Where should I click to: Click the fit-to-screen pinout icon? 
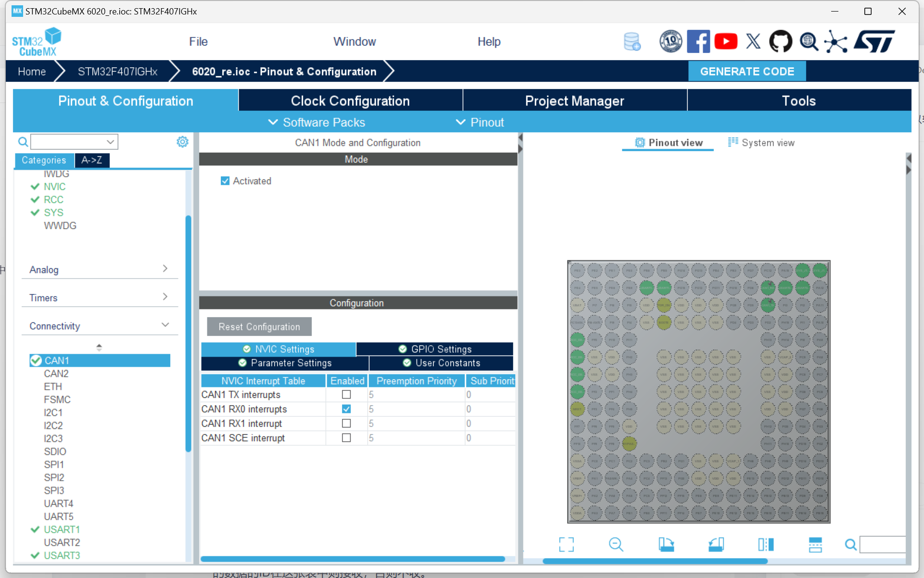click(566, 544)
